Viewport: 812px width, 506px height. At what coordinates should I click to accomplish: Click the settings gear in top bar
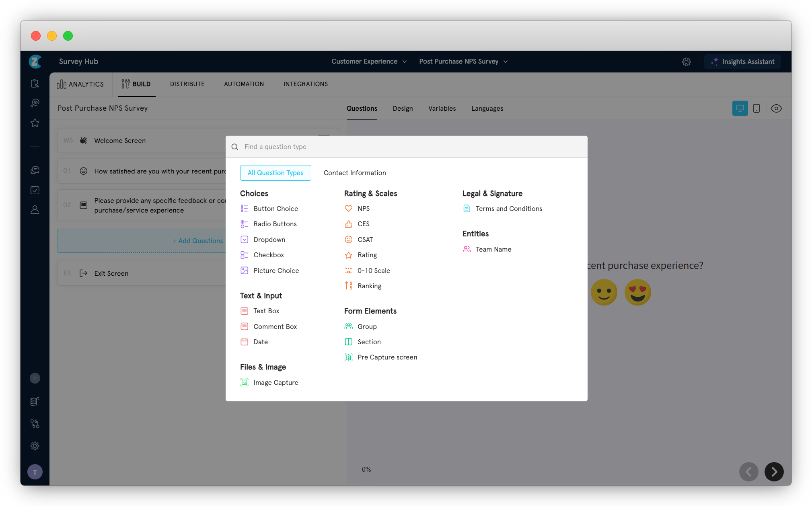(686, 62)
